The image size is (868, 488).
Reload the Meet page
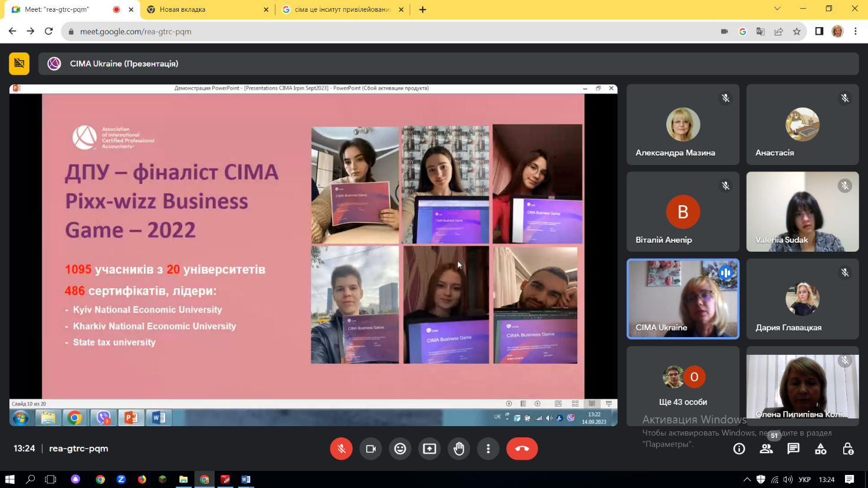49,31
